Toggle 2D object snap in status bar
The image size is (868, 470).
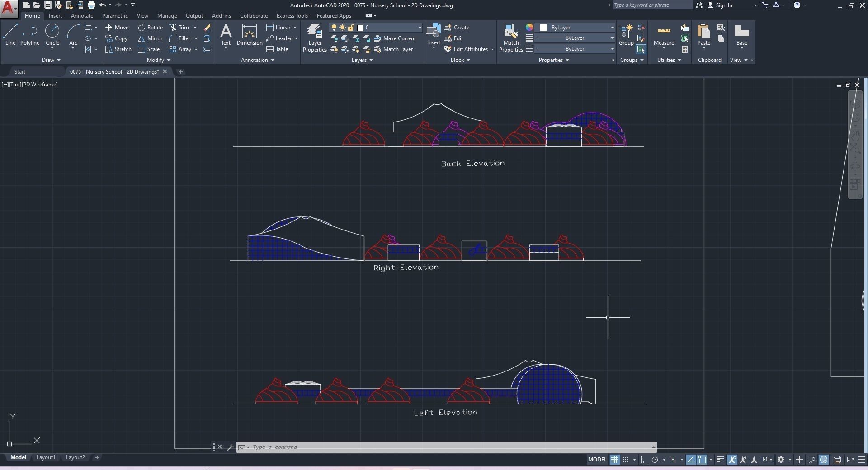click(702, 460)
